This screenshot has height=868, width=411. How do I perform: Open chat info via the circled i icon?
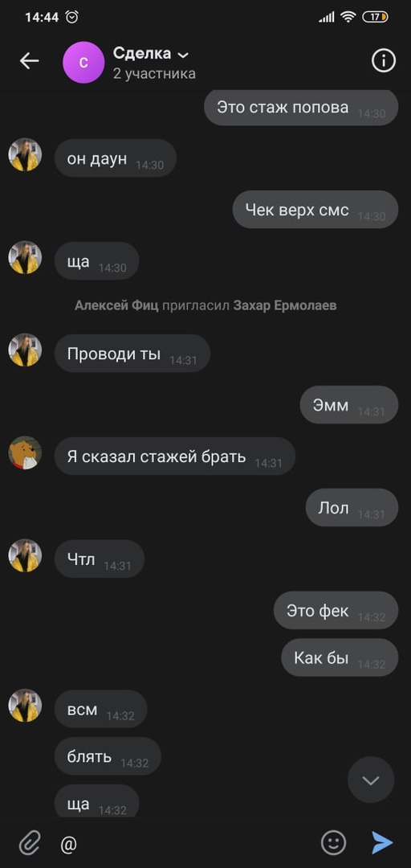(x=384, y=61)
